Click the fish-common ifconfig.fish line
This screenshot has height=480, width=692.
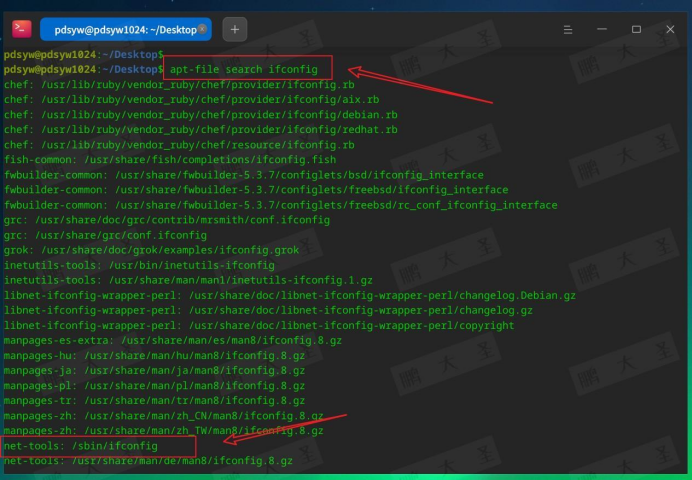[x=170, y=160]
